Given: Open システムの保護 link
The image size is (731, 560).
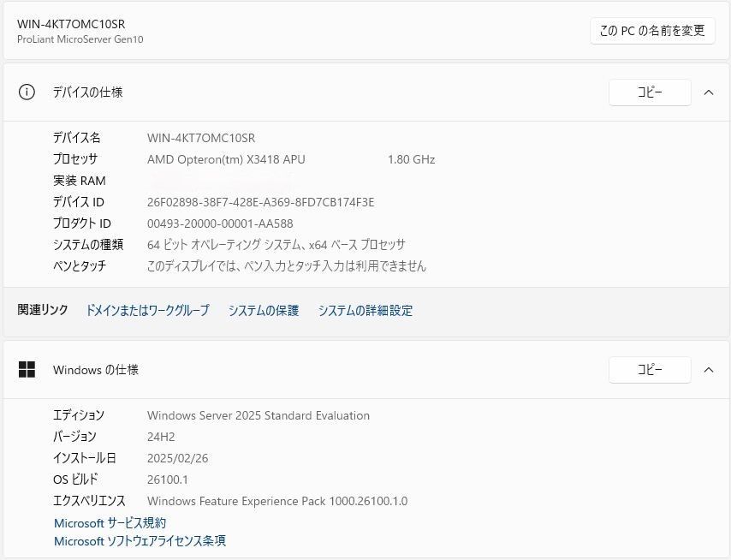Looking at the screenshot, I should pyautogui.click(x=264, y=310).
